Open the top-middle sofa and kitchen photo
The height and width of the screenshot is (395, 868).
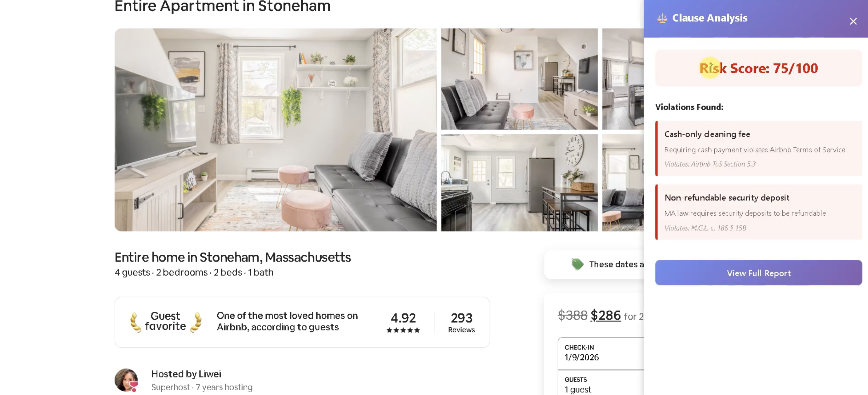coord(519,79)
